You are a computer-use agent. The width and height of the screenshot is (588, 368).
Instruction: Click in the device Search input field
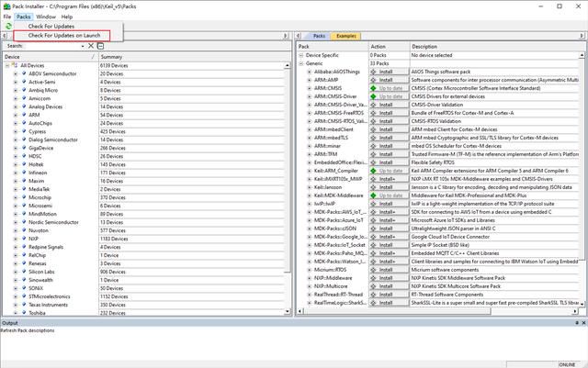tap(51, 46)
